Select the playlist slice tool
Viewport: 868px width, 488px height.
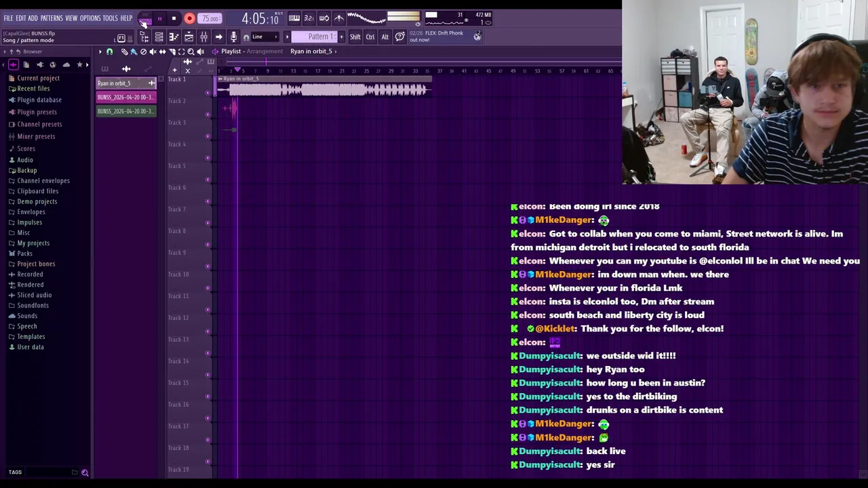pyautogui.click(x=172, y=52)
